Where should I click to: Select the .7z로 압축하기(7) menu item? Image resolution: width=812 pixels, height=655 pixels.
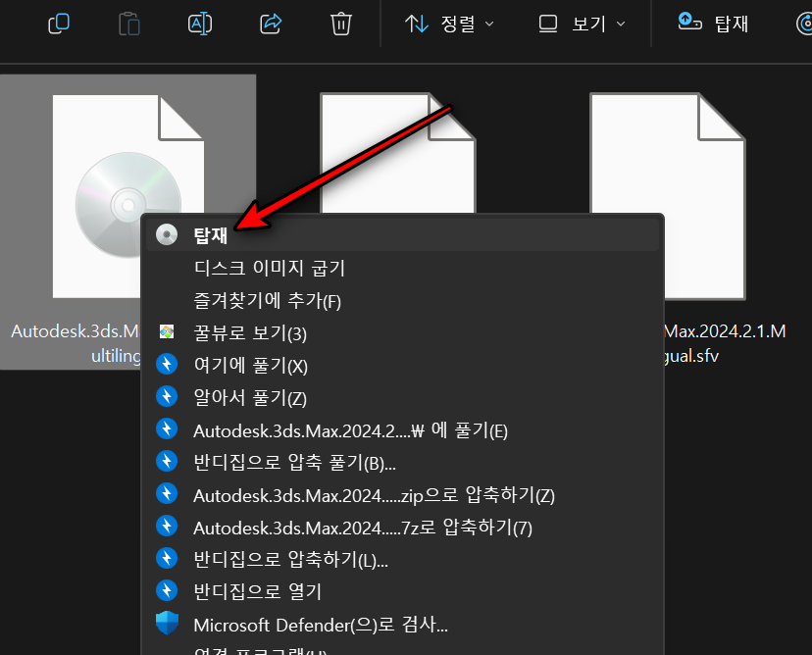coord(402,528)
